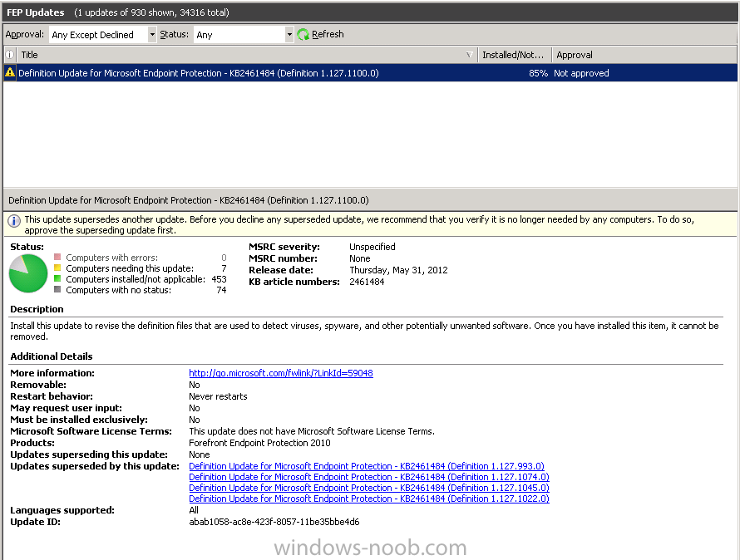Click Computers installed/not applicable count 453
The width and height of the screenshot is (740, 560).
pos(219,279)
